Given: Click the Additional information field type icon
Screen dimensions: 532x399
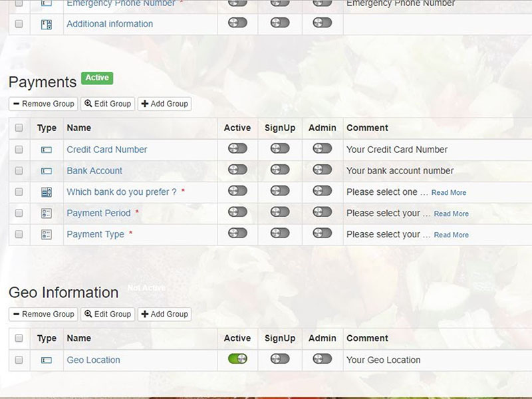Looking at the screenshot, I should tap(47, 25).
